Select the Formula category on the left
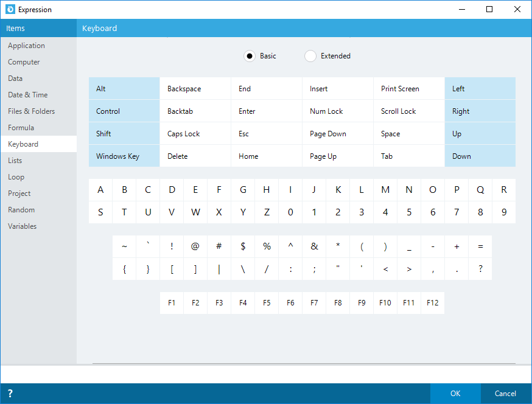The image size is (532, 404). [x=20, y=127]
